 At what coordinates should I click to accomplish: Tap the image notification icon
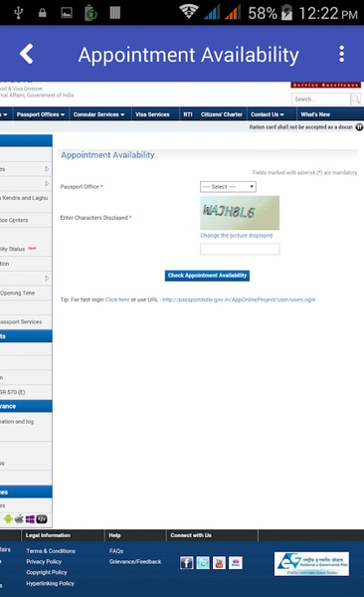point(67,13)
